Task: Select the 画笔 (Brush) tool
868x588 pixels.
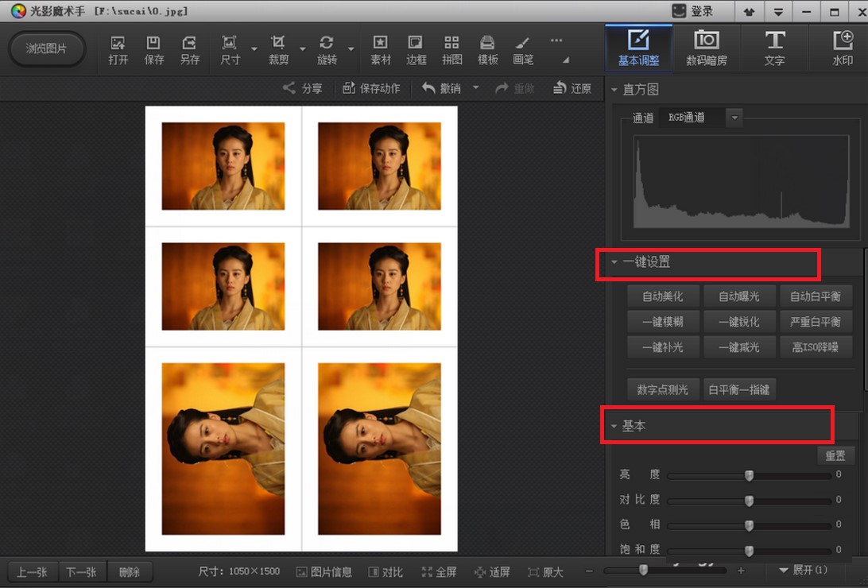Action: coord(522,43)
